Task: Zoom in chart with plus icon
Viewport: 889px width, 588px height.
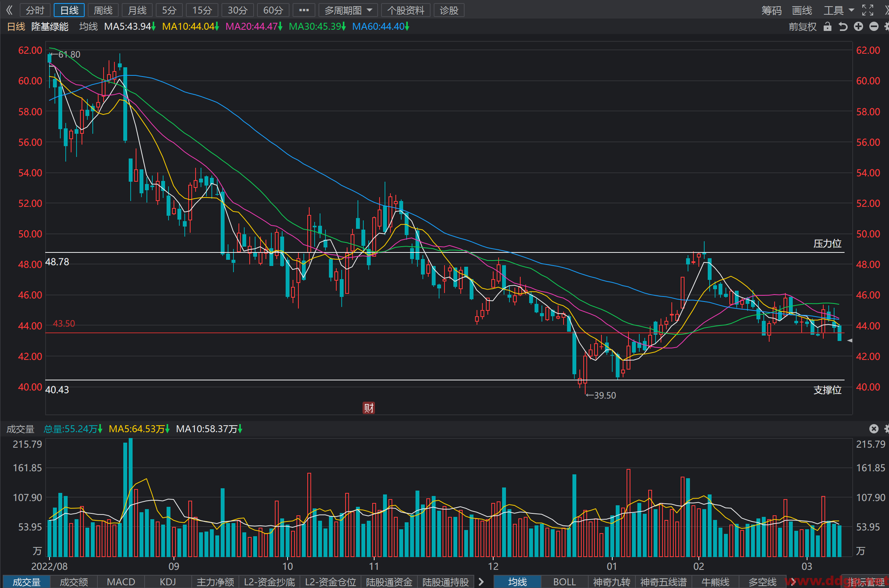Action: click(858, 26)
